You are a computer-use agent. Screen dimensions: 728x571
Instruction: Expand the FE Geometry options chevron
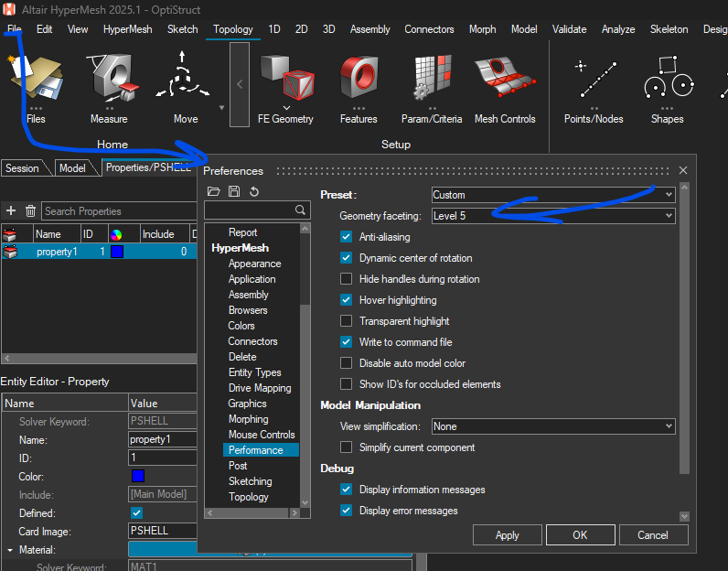click(x=286, y=108)
